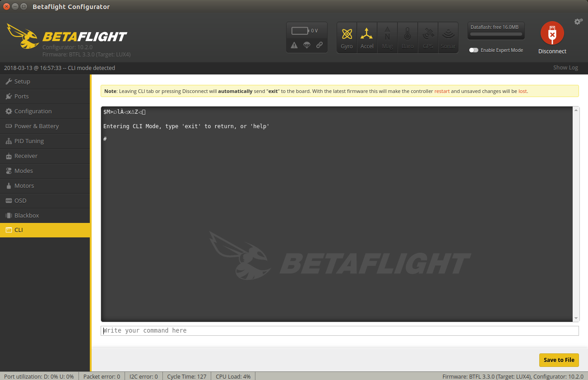Select the CLI tab
The width and height of the screenshot is (588, 380).
coord(45,230)
